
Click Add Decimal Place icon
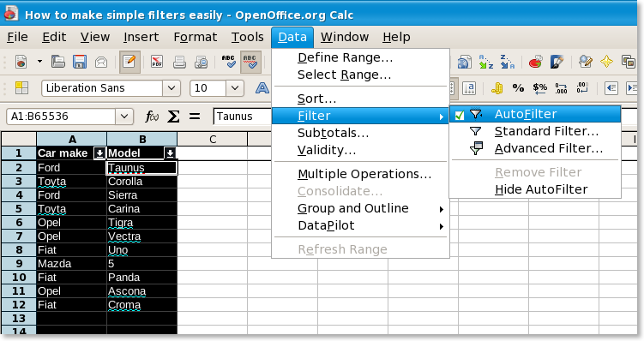561,88
